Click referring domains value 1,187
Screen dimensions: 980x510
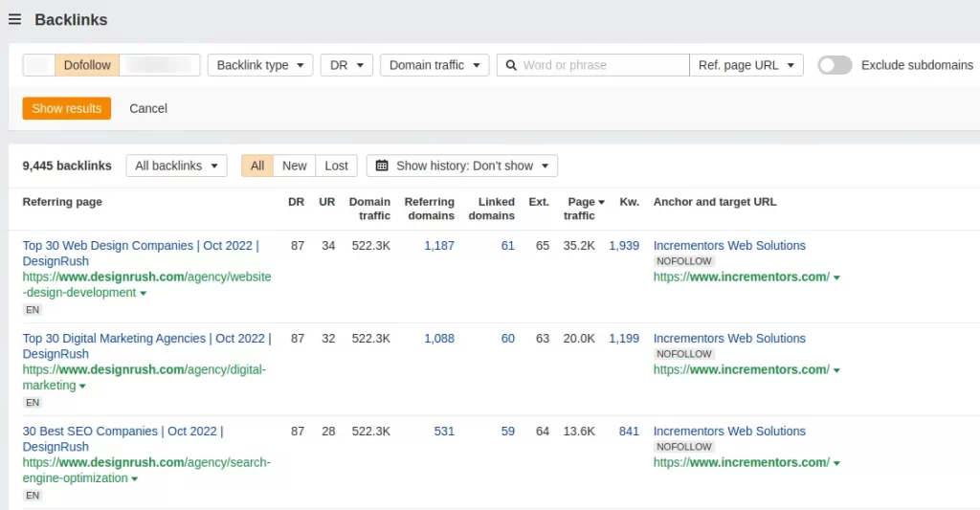439,246
